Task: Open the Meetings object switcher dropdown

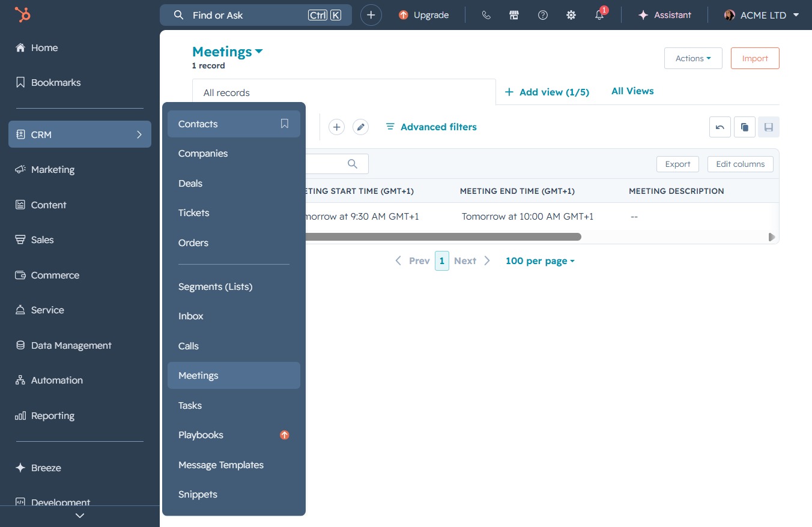Action: (228, 52)
